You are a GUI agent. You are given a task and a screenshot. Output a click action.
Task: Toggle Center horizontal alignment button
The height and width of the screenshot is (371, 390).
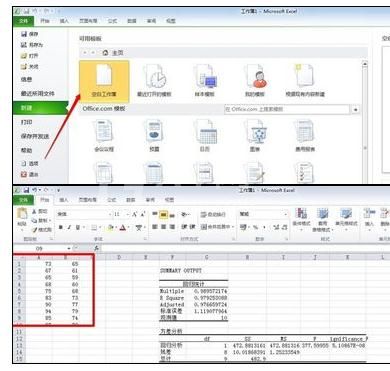(163, 227)
